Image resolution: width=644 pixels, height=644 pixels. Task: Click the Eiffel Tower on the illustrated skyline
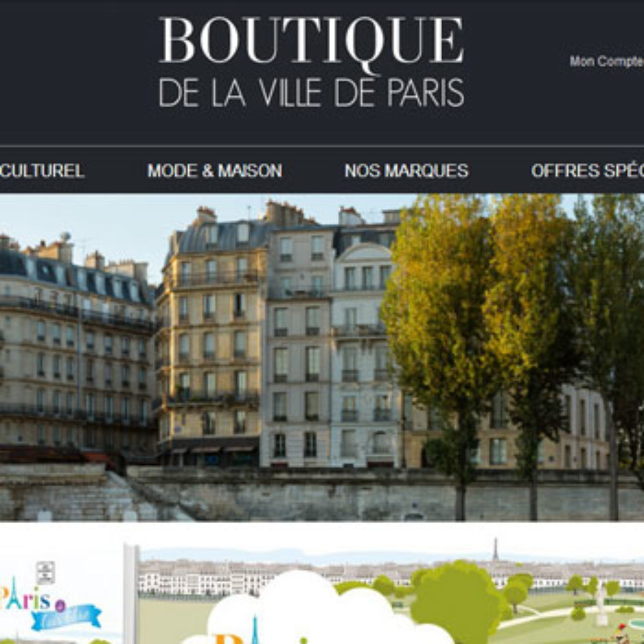(495, 550)
